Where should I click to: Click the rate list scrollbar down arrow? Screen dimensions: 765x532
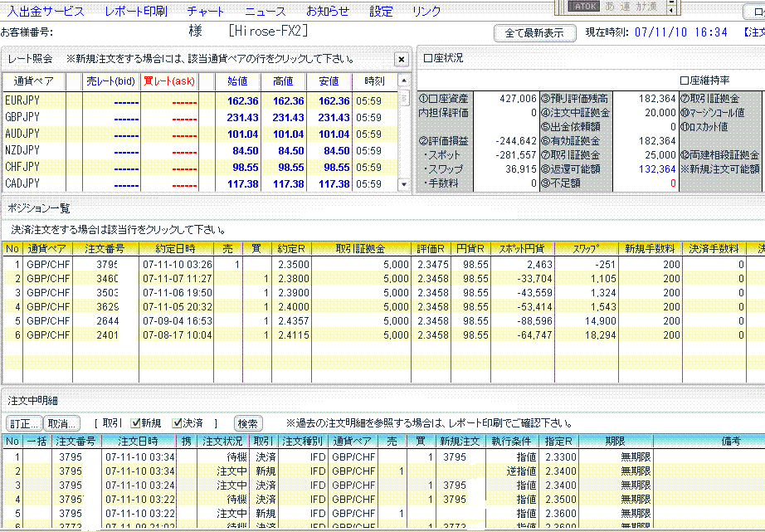point(404,184)
